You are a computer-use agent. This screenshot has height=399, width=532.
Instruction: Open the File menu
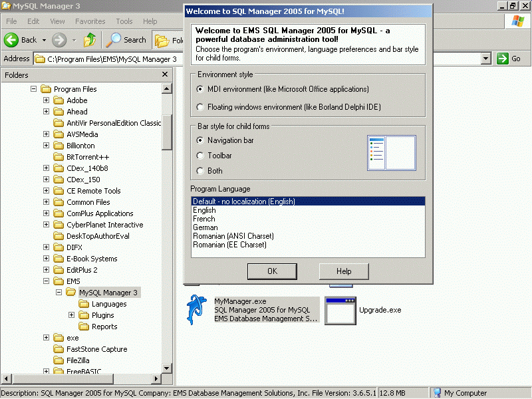coord(11,21)
